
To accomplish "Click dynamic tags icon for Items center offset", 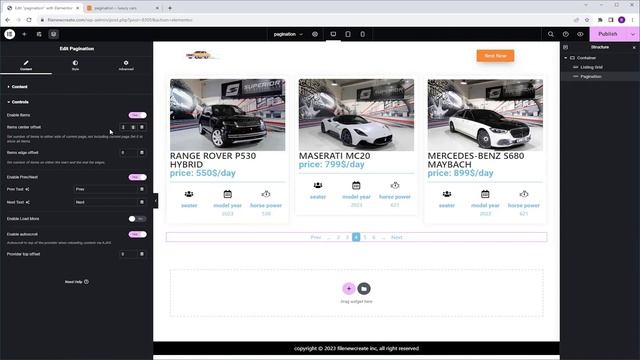I will point(142,127).
